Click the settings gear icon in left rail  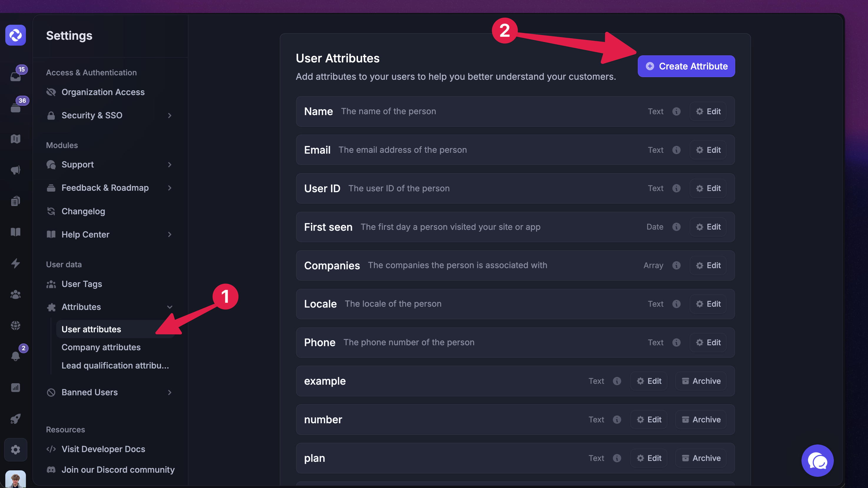16,450
